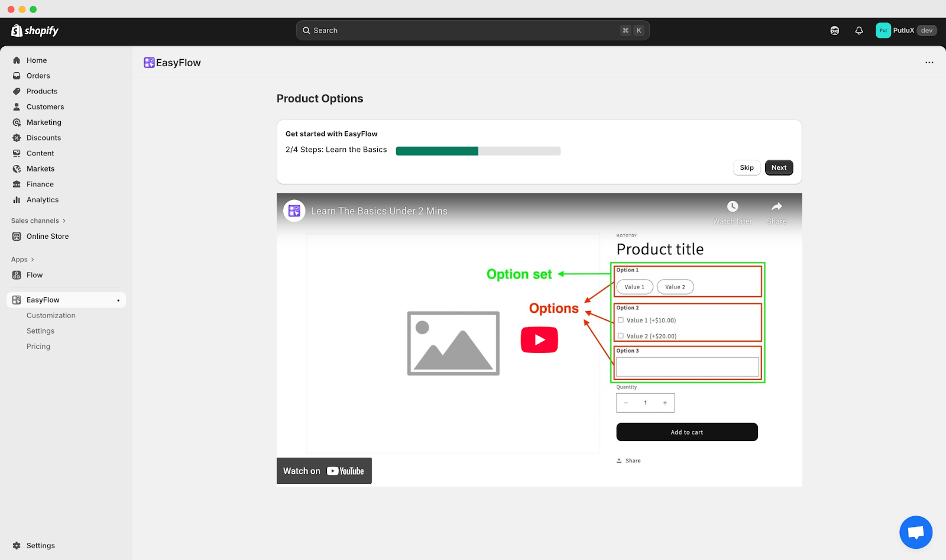Click the Next button in onboarding

coord(779,167)
